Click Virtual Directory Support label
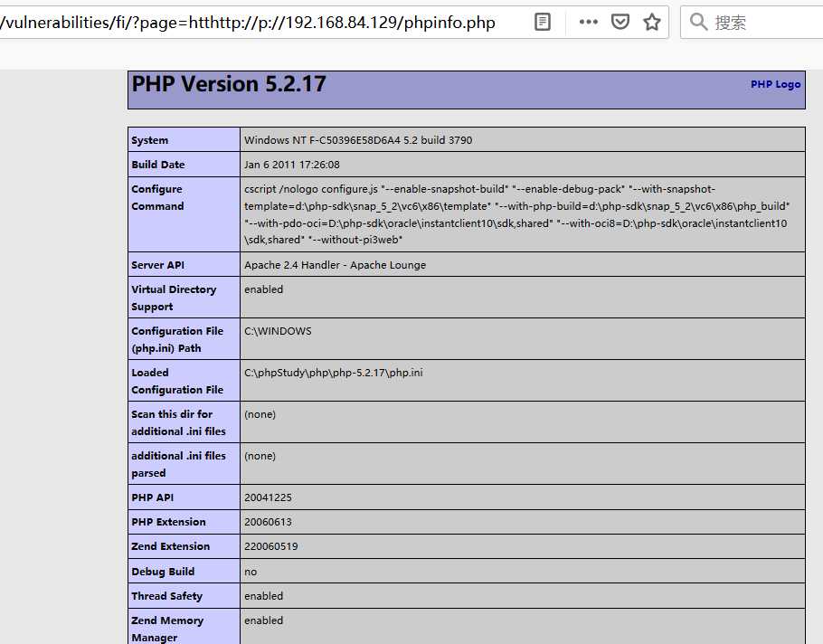Image resolution: width=823 pixels, height=644 pixels. (x=174, y=298)
